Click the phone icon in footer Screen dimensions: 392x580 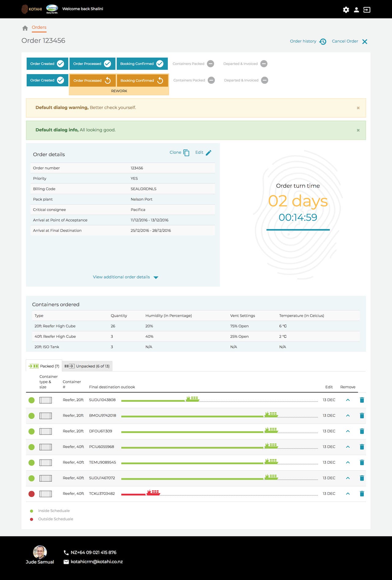[66, 553]
